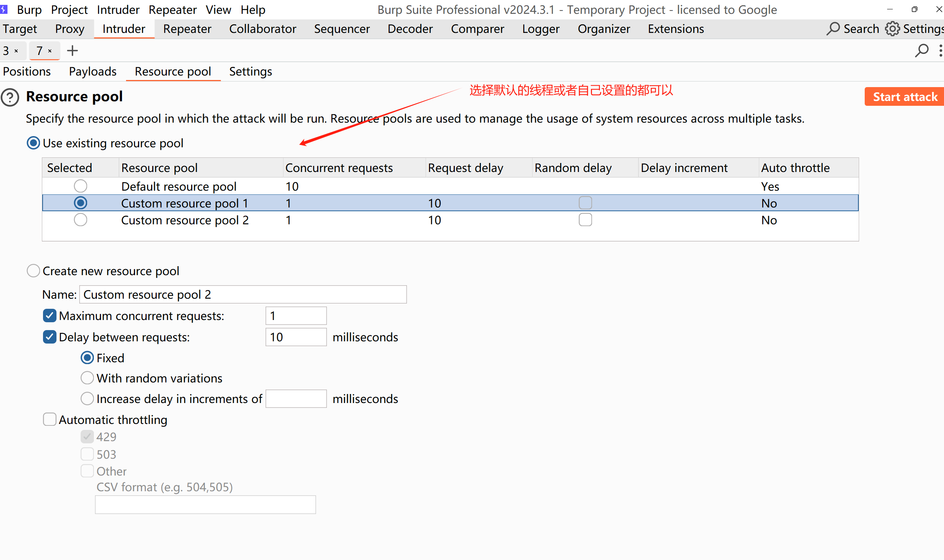Click the Resource pool help question-mark icon
The width and height of the screenshot is (944, 560).
pyautogui.click(x=10, y=97)
